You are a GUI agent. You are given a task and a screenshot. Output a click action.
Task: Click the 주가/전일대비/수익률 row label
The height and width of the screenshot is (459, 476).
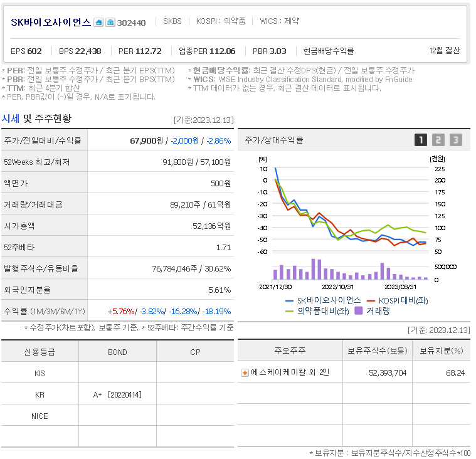tap(43, 141)
